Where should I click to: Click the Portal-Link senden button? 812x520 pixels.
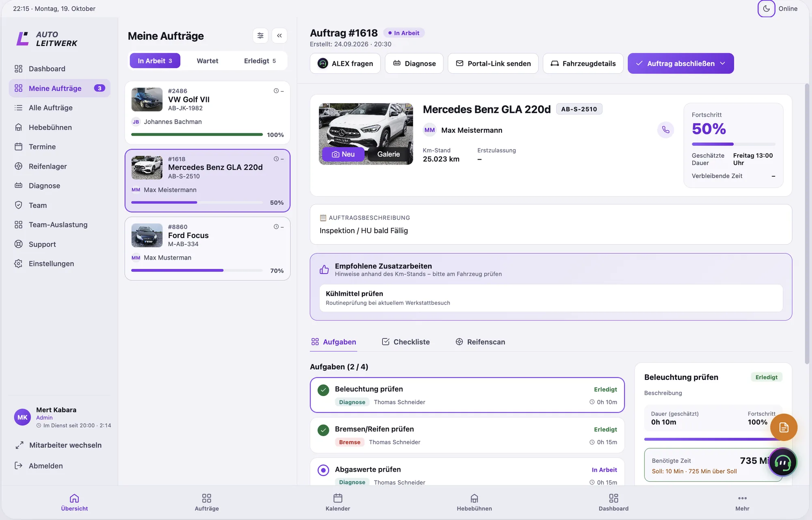pos(493,63)
